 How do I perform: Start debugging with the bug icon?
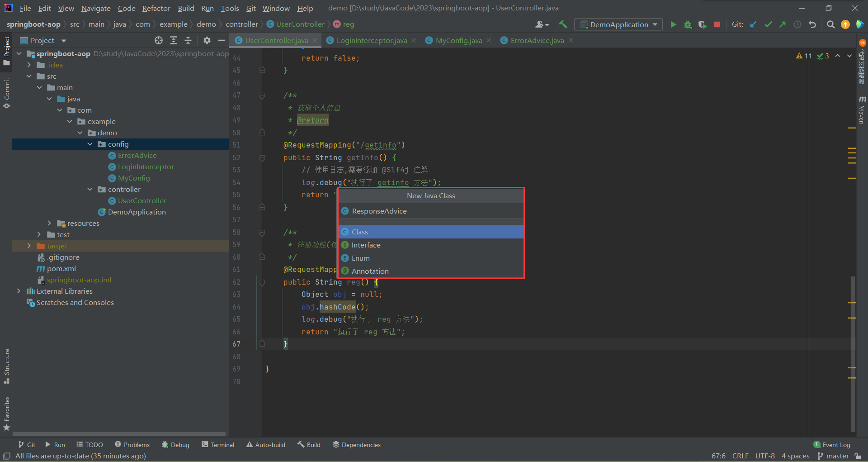click(x=688, y=24)
